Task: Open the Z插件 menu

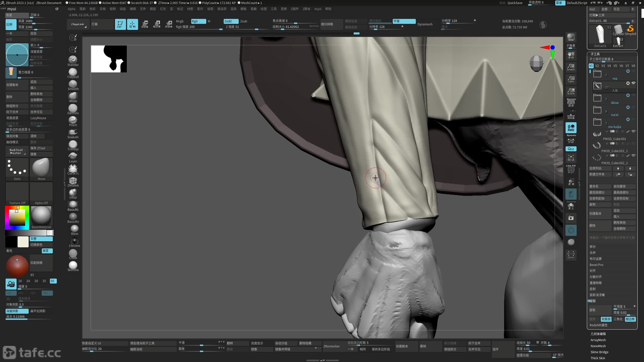Action: [294, 9]
